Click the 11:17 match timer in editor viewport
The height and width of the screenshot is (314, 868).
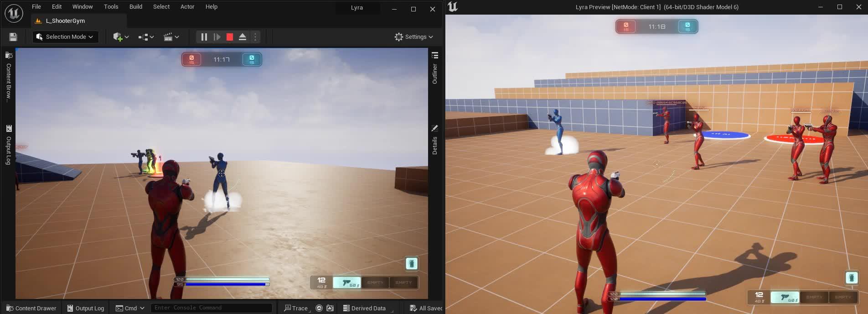[x=222, y=59]
